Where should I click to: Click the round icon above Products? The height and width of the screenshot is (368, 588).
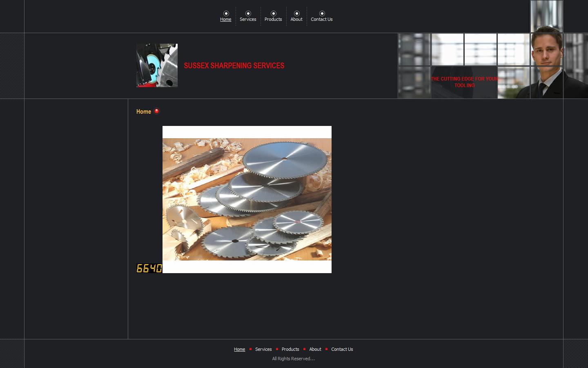(273, 13)
